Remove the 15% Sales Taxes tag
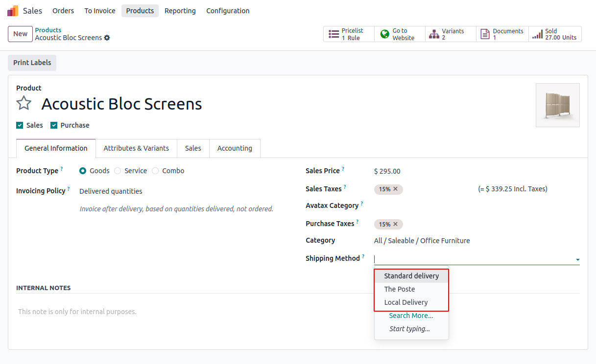Screen dimensions: 596x364 396,189
